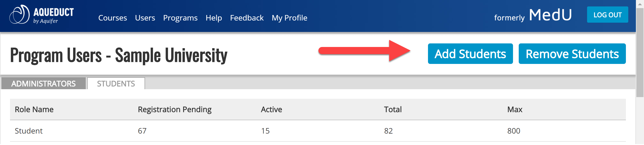Open the Feedback link
The height and width of the screenshot is (145, 644).
coord(247,18)
